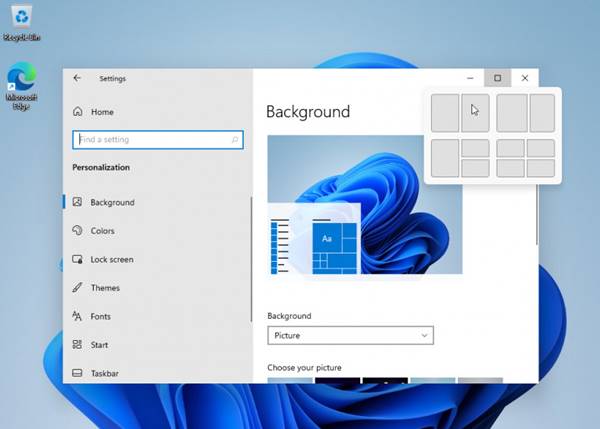This screenshot has height=429, width=600.
Task: Click Settings content pane scrollbar
Action: click(537, 214)
